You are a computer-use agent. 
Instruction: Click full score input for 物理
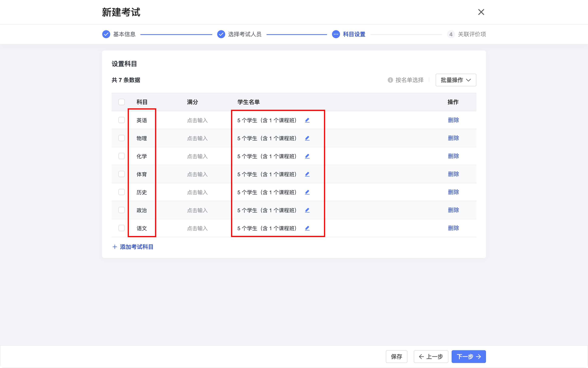pos(197,138)
